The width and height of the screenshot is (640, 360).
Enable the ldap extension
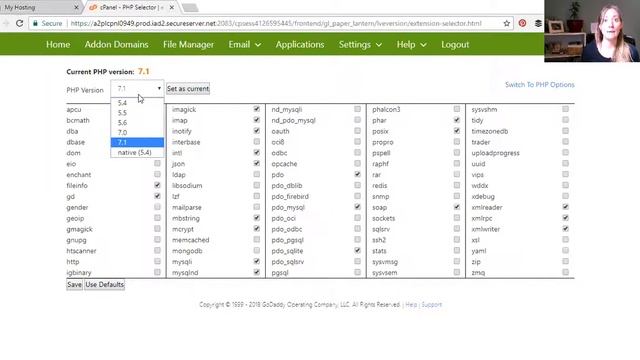[x=256, y=174]
